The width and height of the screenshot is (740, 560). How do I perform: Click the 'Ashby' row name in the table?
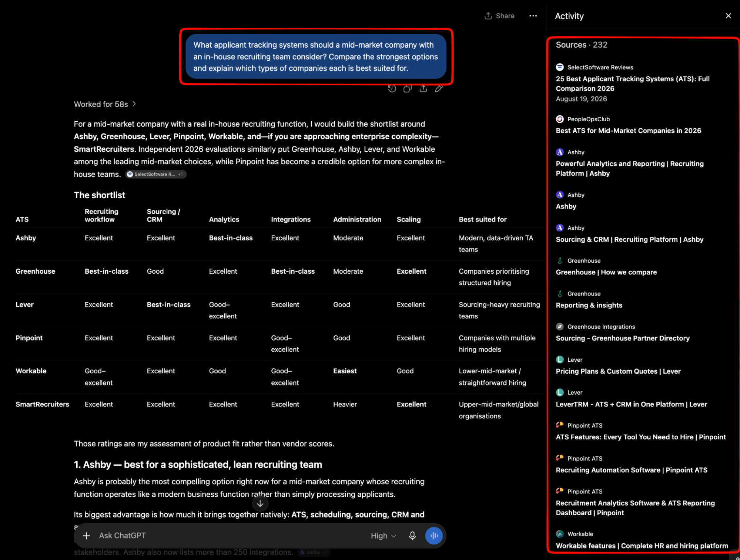[26, 238]
